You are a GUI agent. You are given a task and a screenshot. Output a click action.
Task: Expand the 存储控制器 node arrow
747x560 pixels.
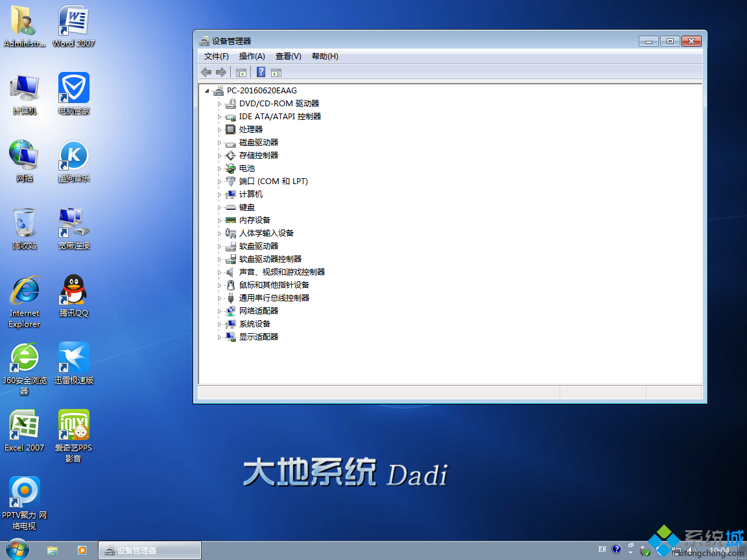(219, 156)
